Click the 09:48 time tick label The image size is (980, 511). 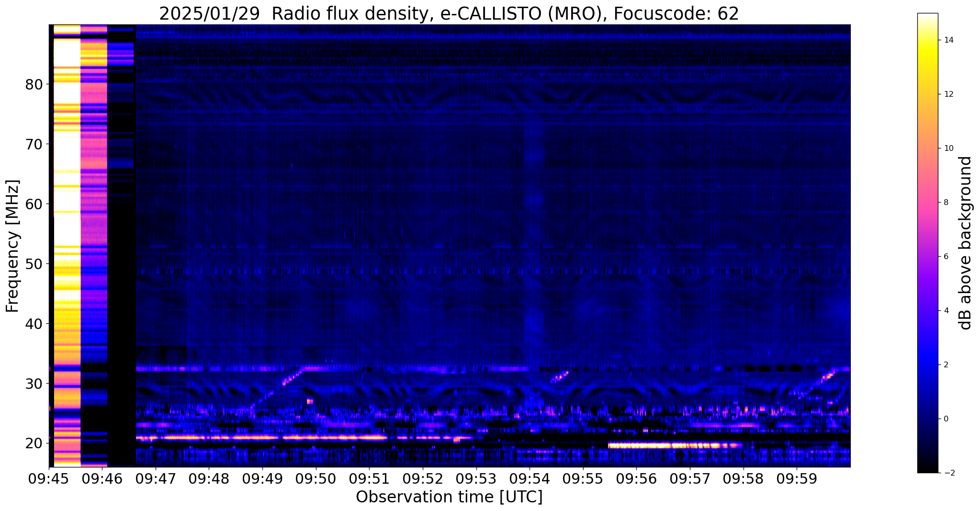click(x=209, y=479)
